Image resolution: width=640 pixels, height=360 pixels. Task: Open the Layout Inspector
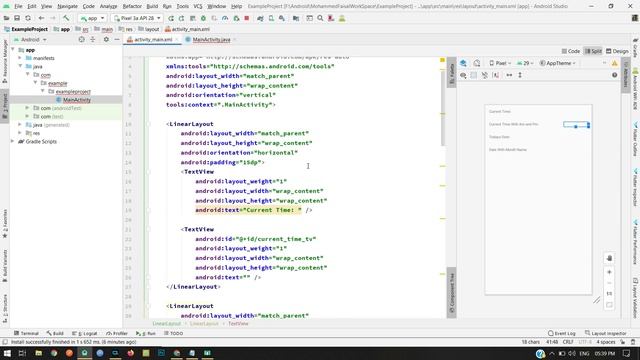coord(605,333)
